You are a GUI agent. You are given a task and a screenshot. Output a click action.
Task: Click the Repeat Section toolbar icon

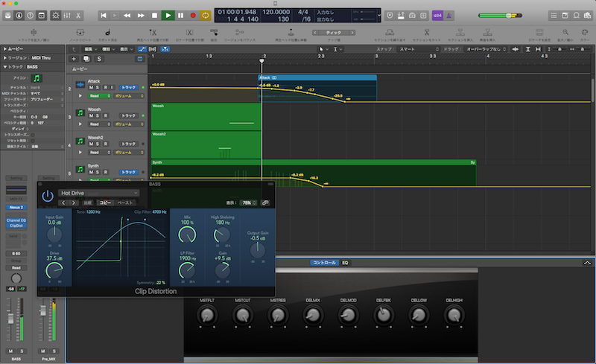pyautogui.click(x=390, y=33)
